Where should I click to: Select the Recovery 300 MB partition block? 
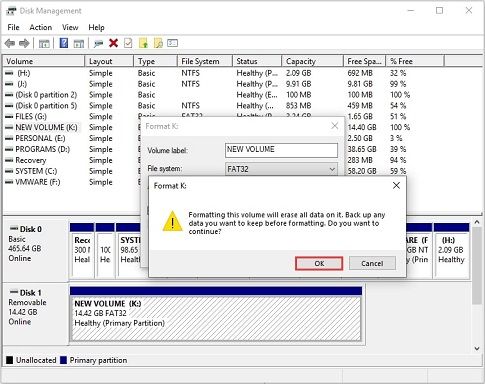(82, 251)
